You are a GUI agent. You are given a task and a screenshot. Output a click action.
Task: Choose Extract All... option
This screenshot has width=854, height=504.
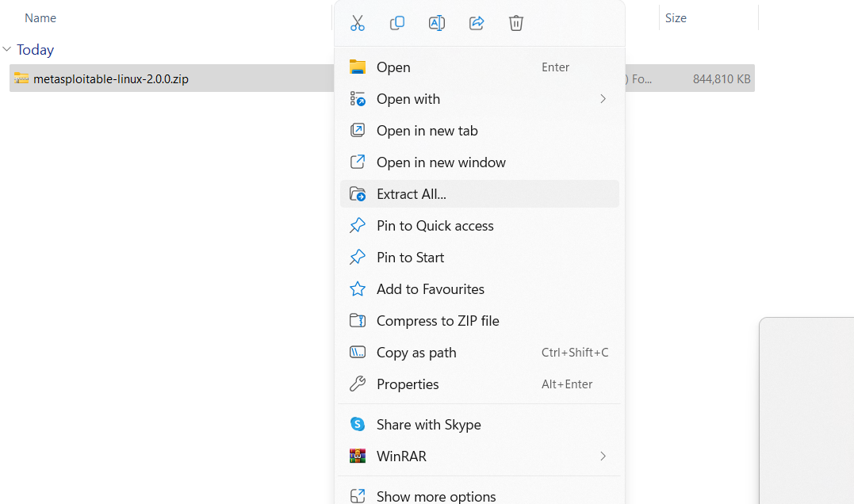coord(479,194)
